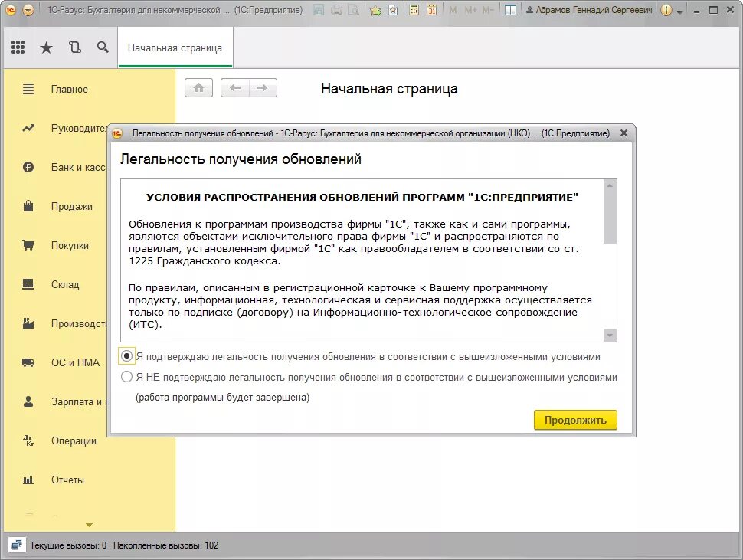Image resolution: width=743 pixels, height=560 pixels.
Task: Click 'Накопленные вызовы: 102' status text
Action: click(166, 545)
